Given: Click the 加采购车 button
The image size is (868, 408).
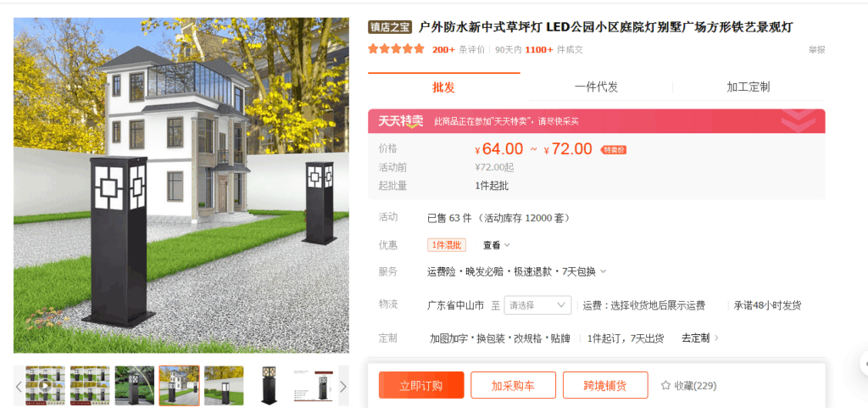Looking at the screenshot, I should (x=513, y=385).
